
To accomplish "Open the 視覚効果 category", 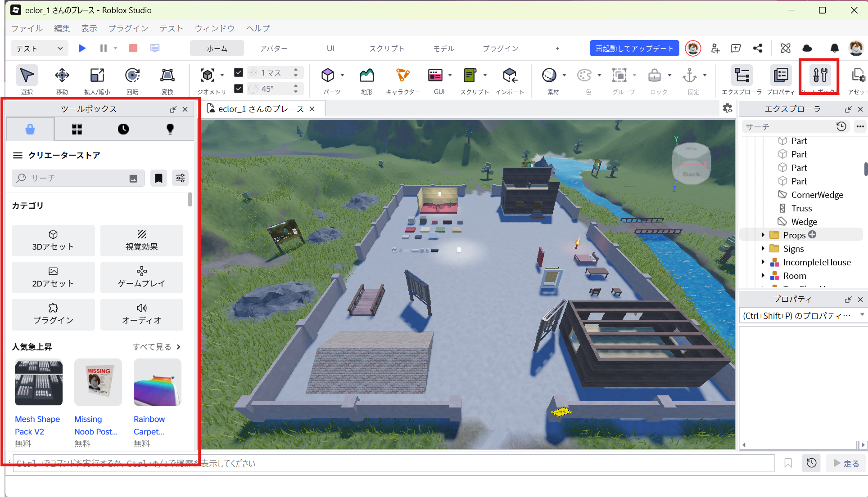I will tap(142, 240).
